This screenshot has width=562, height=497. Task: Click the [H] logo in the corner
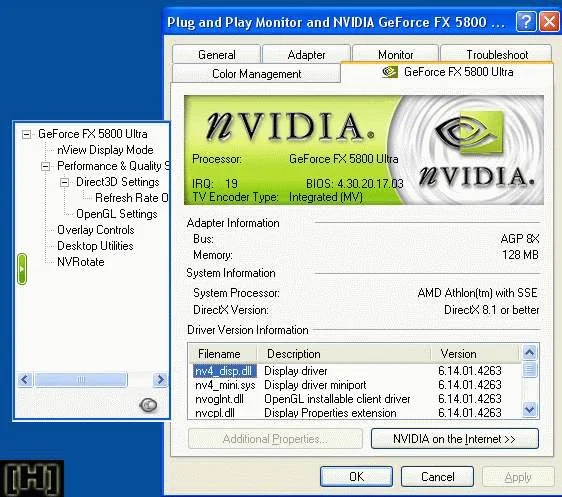click(32, 478)
